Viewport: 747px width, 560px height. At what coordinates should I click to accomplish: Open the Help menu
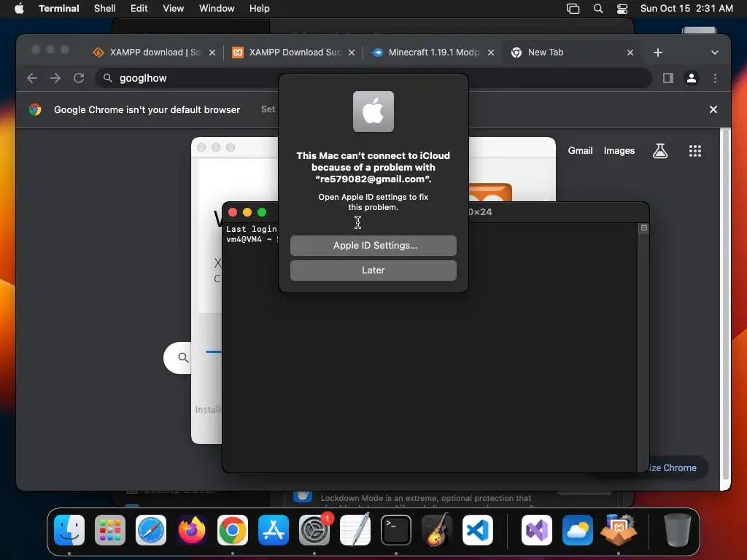[x=259, y=8]
